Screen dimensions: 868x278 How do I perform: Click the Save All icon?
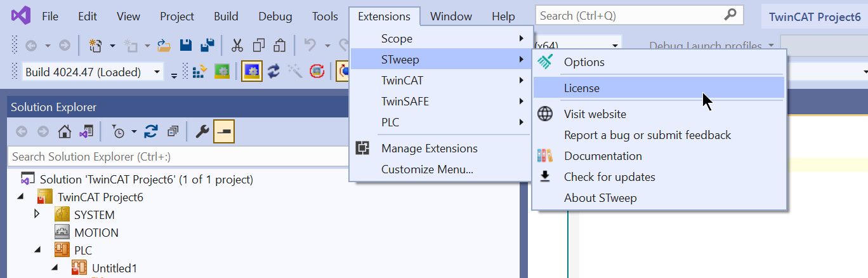pyautogui.click(x=207, y=46)
